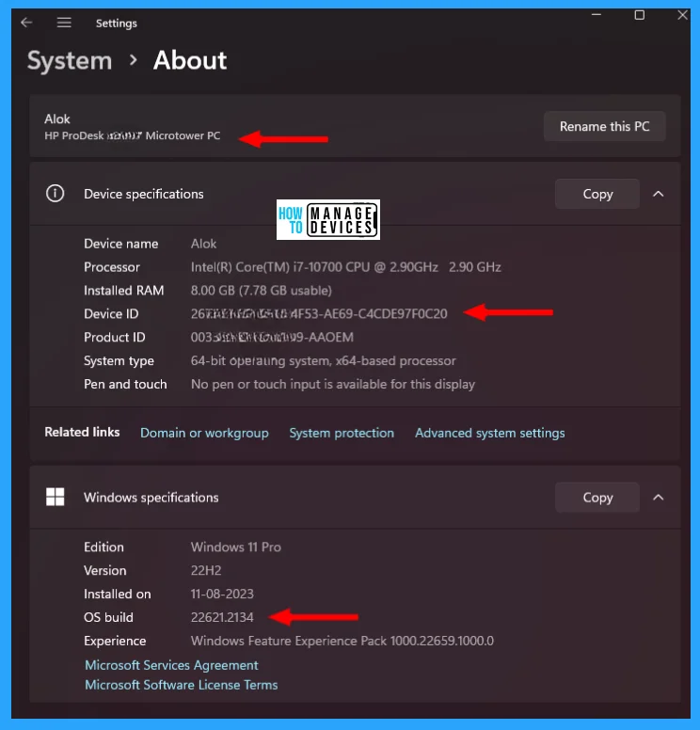Viewport: 700px width, 730px height.
Task: Maximize the Settings window
Action: [640, 15]
